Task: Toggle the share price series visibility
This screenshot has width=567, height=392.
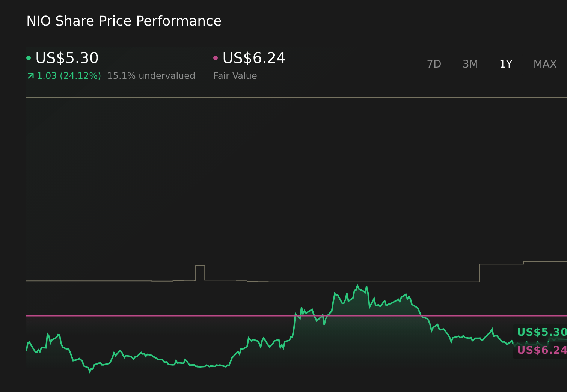Action: tap(67, 58)
